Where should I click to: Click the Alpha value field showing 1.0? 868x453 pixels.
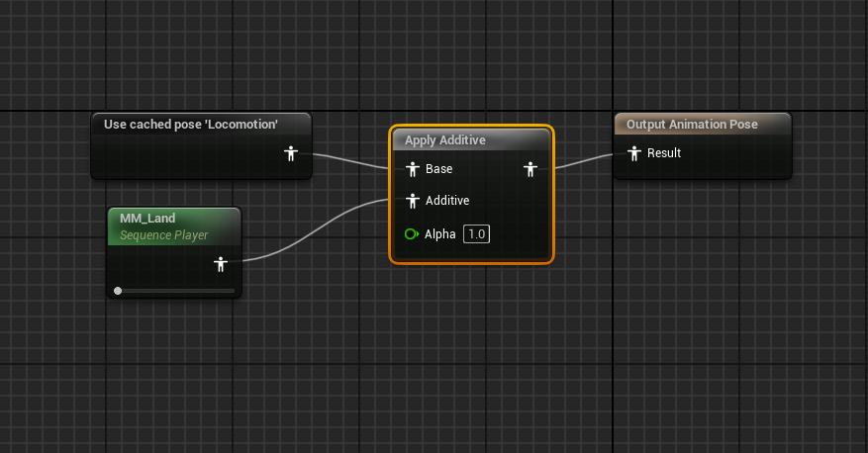tap(476, 234)
